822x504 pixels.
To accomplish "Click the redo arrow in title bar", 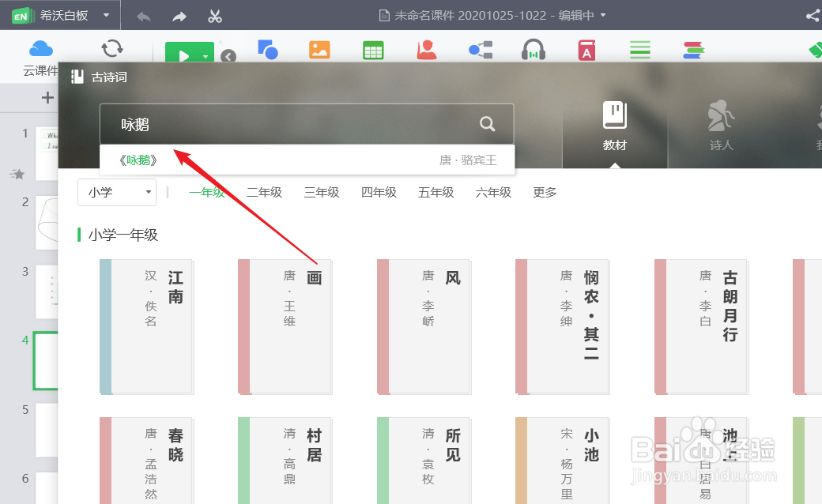I will coord(179,17).
